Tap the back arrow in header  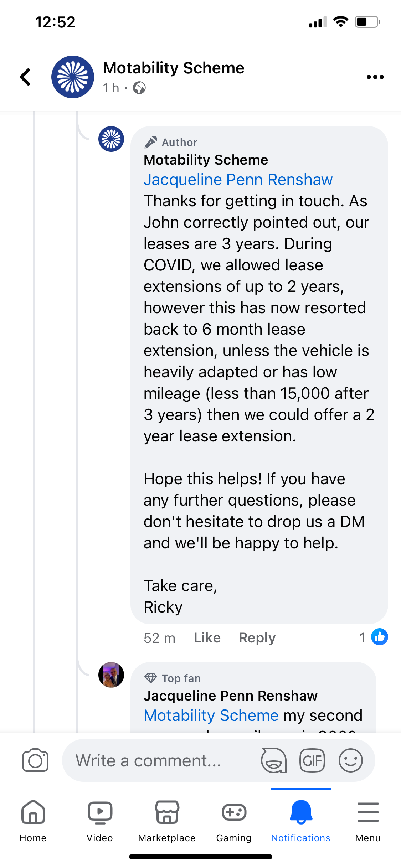point(25,77)
